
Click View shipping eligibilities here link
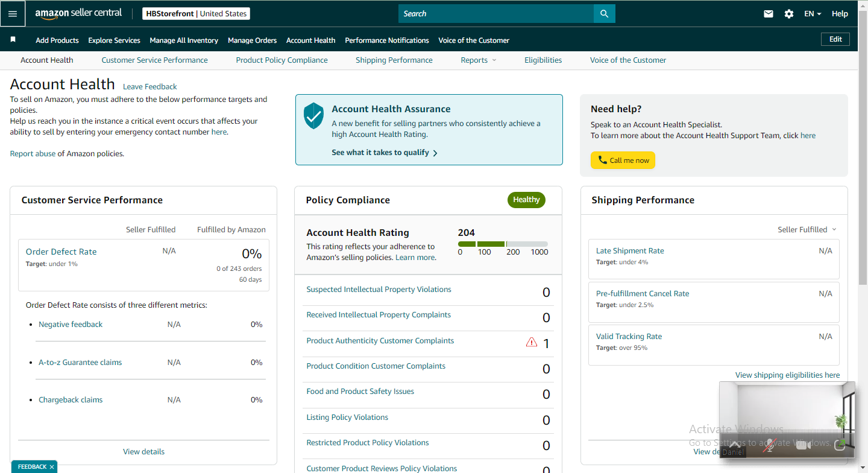(x=787, y=375)
